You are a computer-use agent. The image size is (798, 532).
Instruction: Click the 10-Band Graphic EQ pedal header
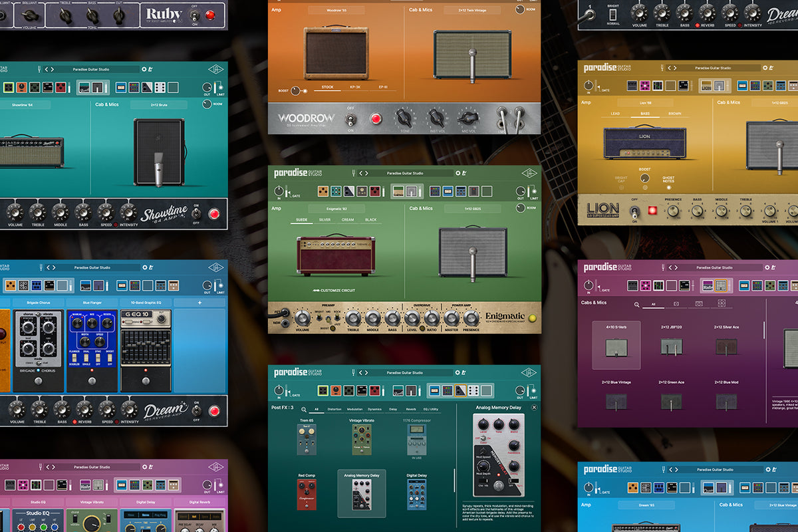(x=146, y=302)
